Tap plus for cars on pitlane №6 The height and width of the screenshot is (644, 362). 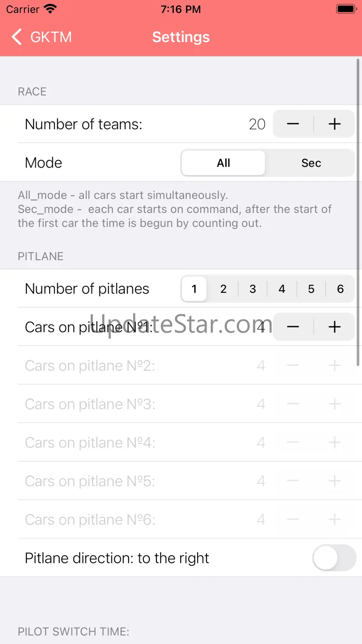pos(335,520)
